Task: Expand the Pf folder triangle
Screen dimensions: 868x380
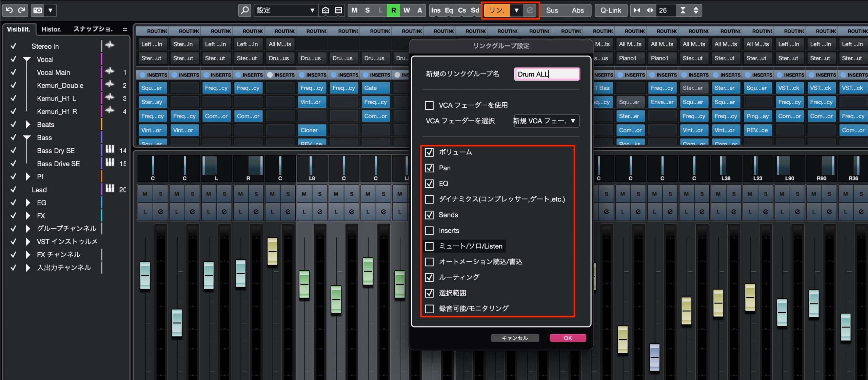Action: tap(28, 177)
